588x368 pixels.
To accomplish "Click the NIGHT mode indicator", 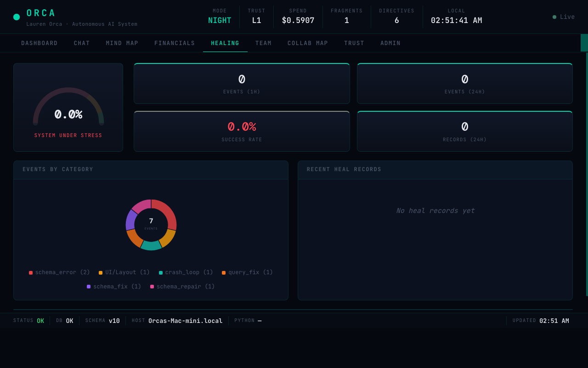I will (x=220, y=20).
